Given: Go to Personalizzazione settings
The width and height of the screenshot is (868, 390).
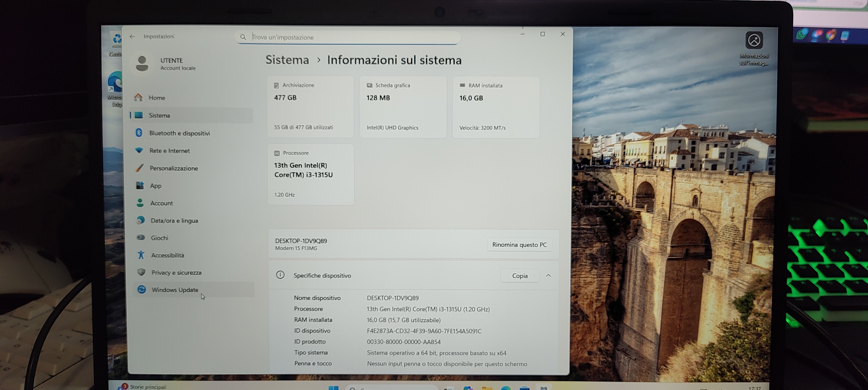Looking at the screenshot, I should click(x=174, y=168).
